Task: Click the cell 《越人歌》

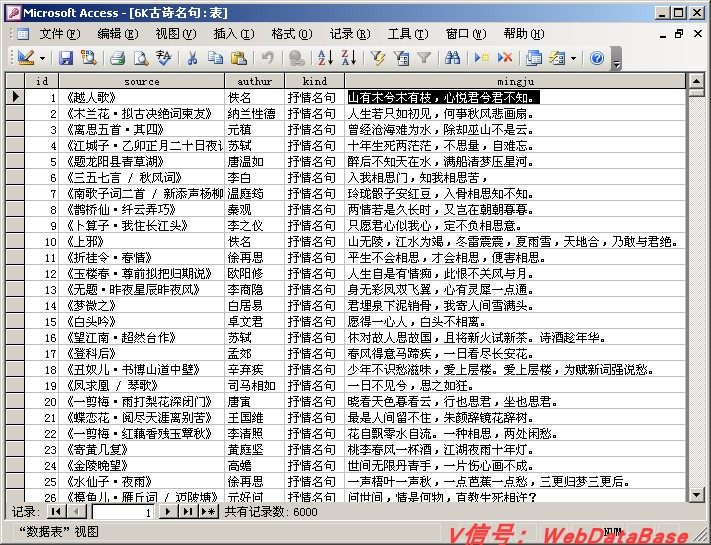Action: click(141, 97)
